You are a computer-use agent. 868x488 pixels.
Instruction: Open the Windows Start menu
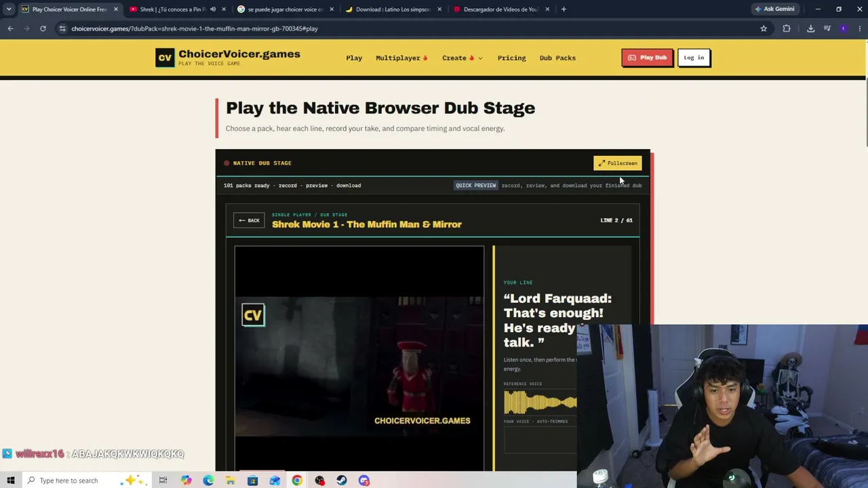[10, 481]
